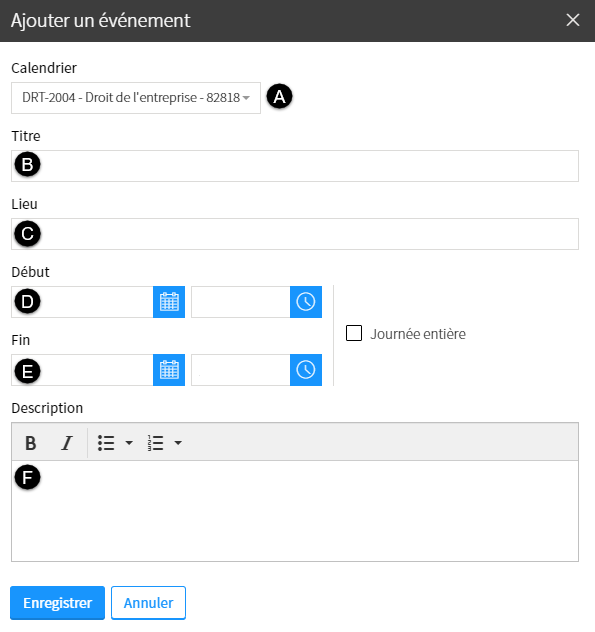Screen dimensions: 595x632
Task: Toggle bold formatting in Description
Action: pos(31,443)
